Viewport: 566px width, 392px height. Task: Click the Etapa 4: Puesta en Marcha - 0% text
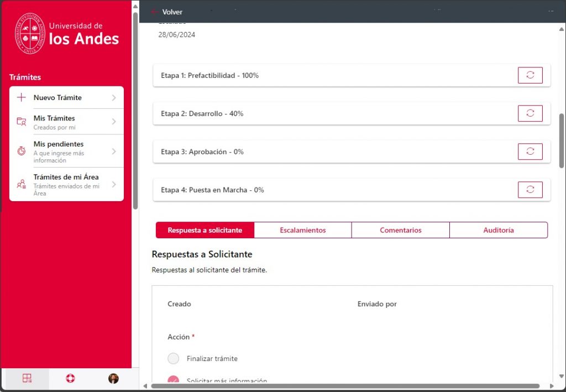(212, 190)
